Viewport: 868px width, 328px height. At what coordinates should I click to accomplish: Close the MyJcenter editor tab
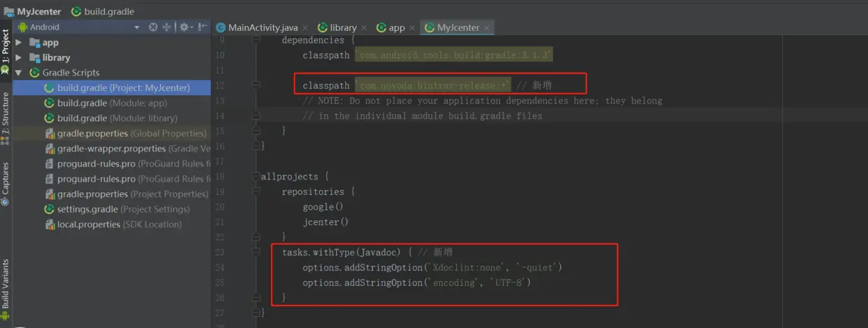487,28
